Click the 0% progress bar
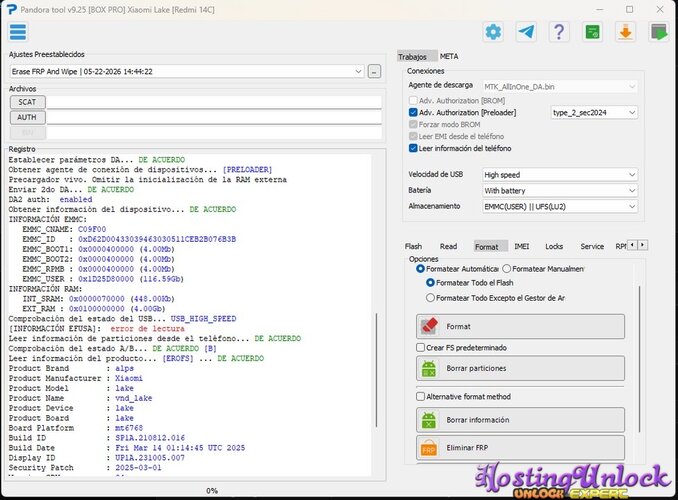This screenshot has height=500, width=678. 212,490
